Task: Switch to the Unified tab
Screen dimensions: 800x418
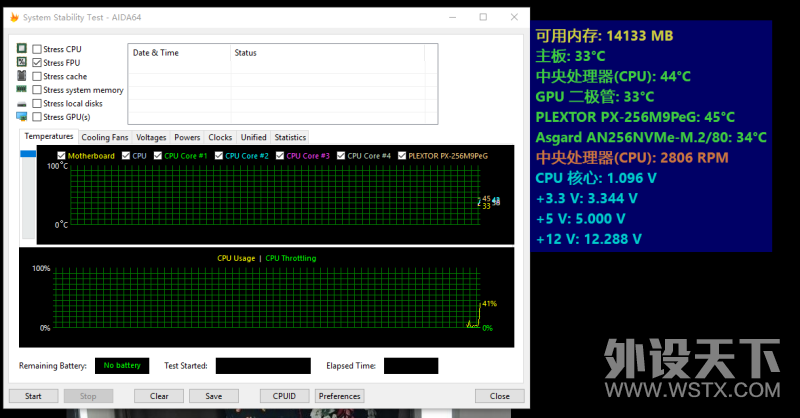Action: point(254,137)
